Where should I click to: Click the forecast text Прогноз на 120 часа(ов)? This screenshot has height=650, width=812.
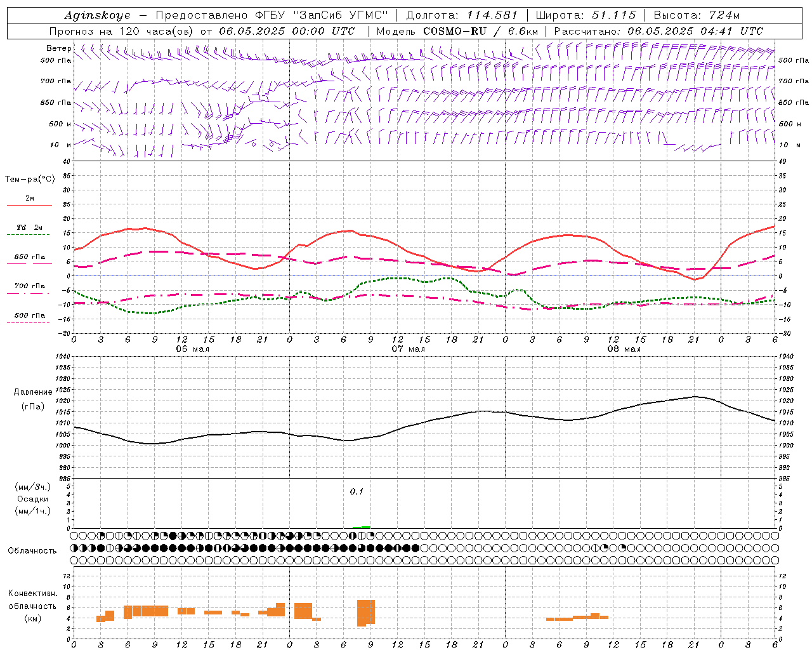click(x=122, y=31)
